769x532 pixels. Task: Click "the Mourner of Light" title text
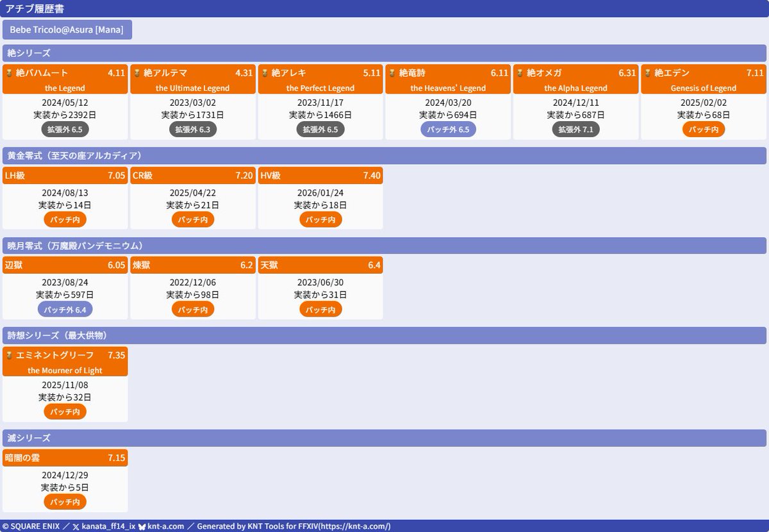tap(65, 370)
